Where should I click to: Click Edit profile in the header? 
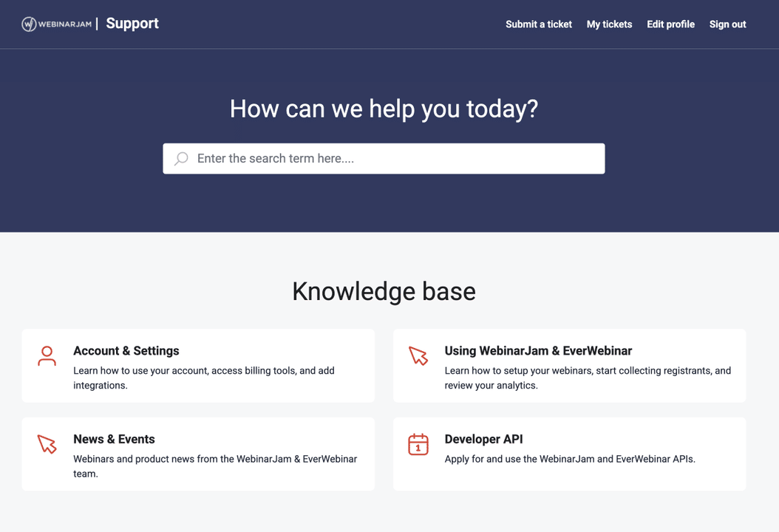pyautogui.click(x=670, y=24)
